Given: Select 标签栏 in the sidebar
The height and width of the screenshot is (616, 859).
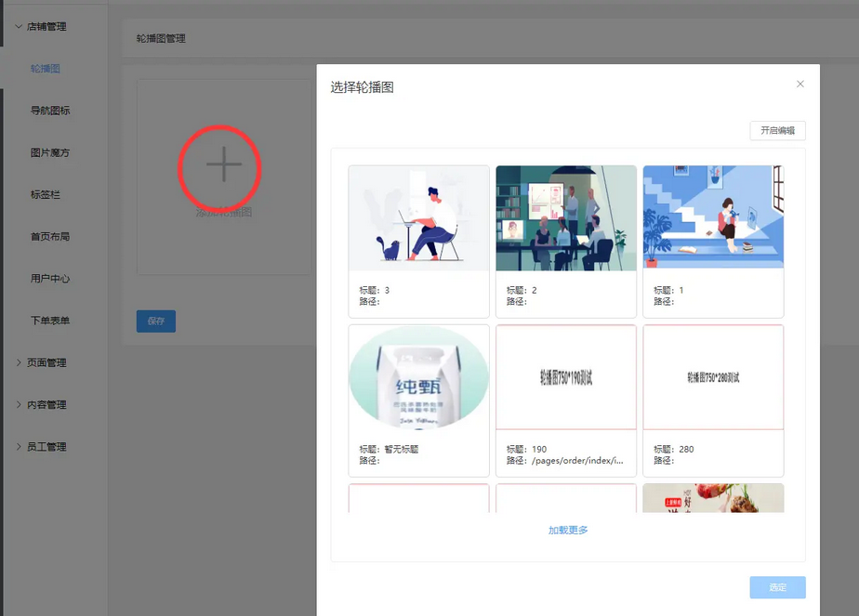Looking at the screenshot, I should pyautogui.click(x=45, y=194).
